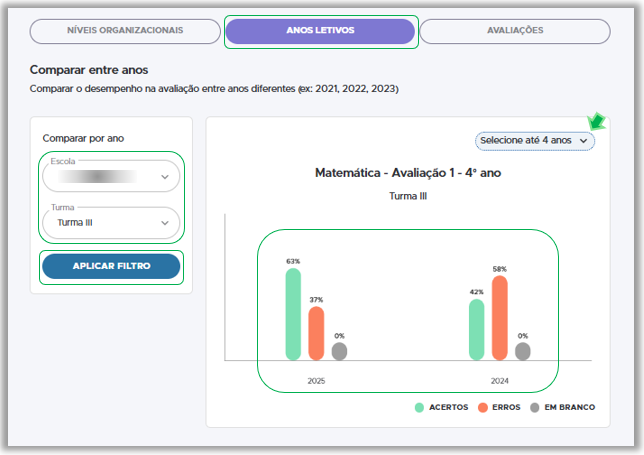This screenshot has height=455, width=644.
Task: Click the orange 37% Erros bar for 2025
Action: pos(316,333)
